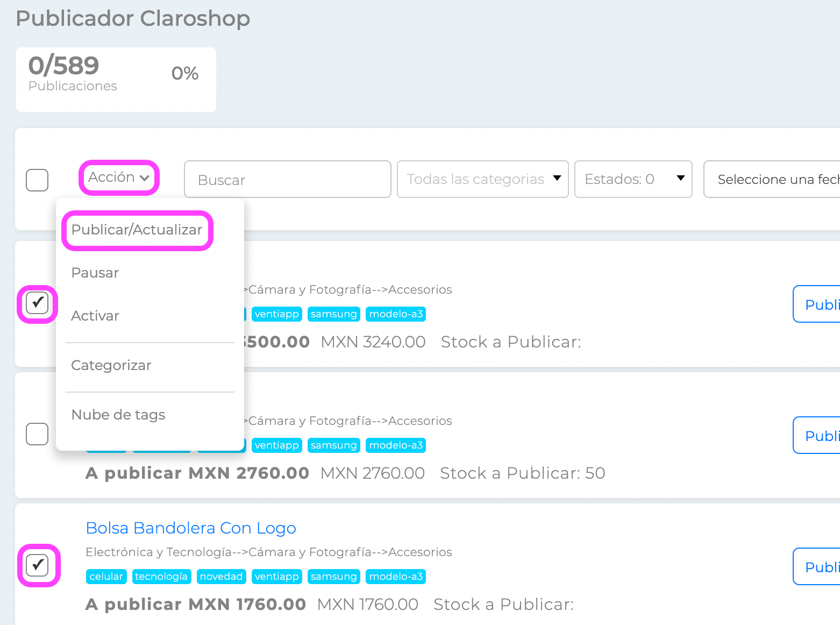
Task: Click A publicar MXN 2760.00 price text
Action: [x=197, y=473]
